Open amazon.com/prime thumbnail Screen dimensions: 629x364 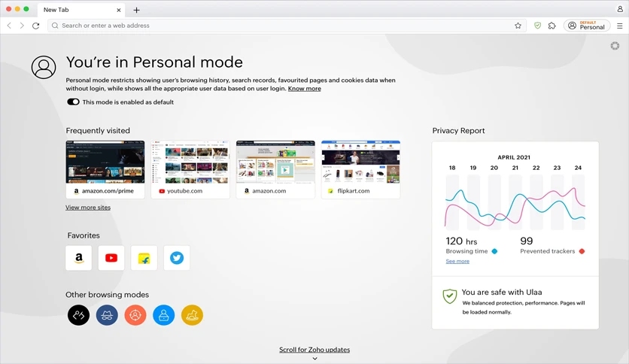105,169
